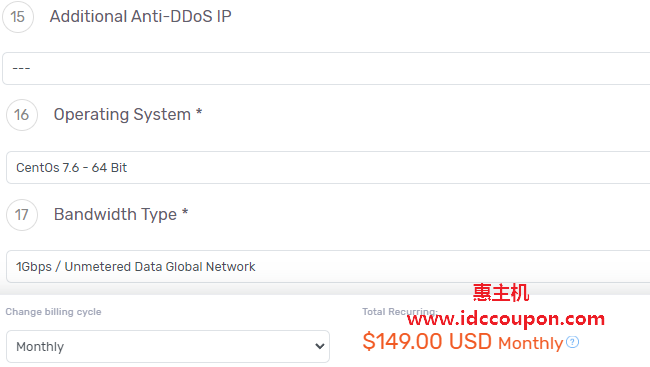Click the help question mark beside Monthly price
This screenshot has height=367, width=650.
click(x=572, y=342)
